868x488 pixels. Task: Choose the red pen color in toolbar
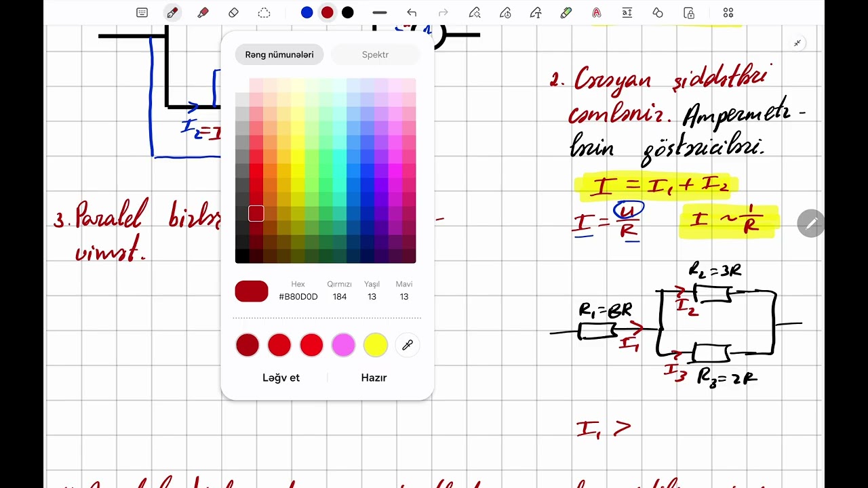coord(328,13)
